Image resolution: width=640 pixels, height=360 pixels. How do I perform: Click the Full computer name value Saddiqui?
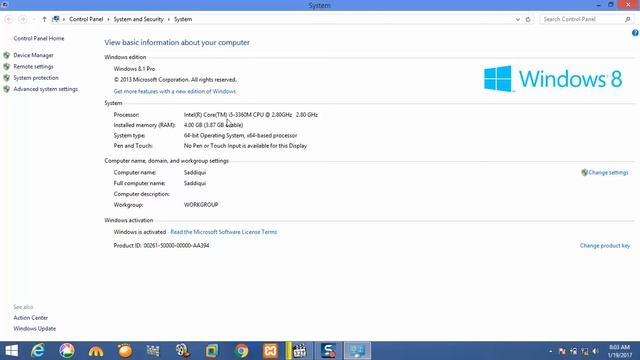tap(195, 183)
